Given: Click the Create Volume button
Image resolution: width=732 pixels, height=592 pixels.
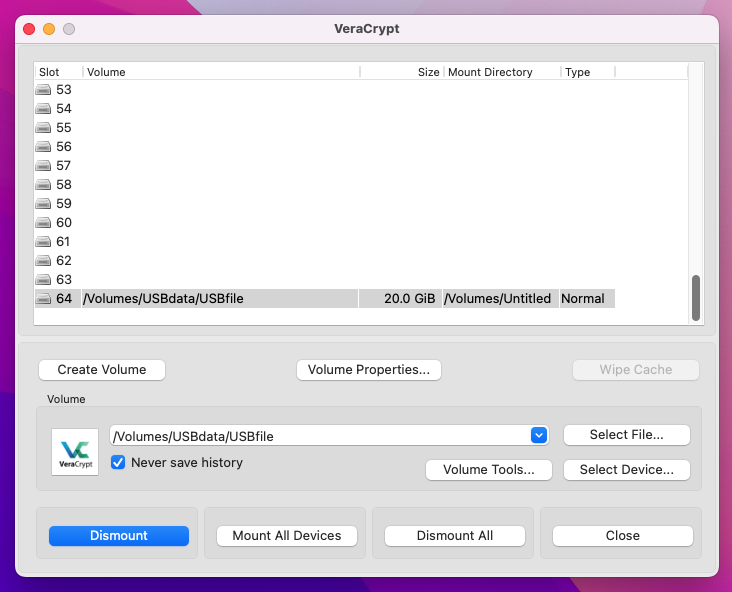Looking at the screenshot, I should coord(102,370).
